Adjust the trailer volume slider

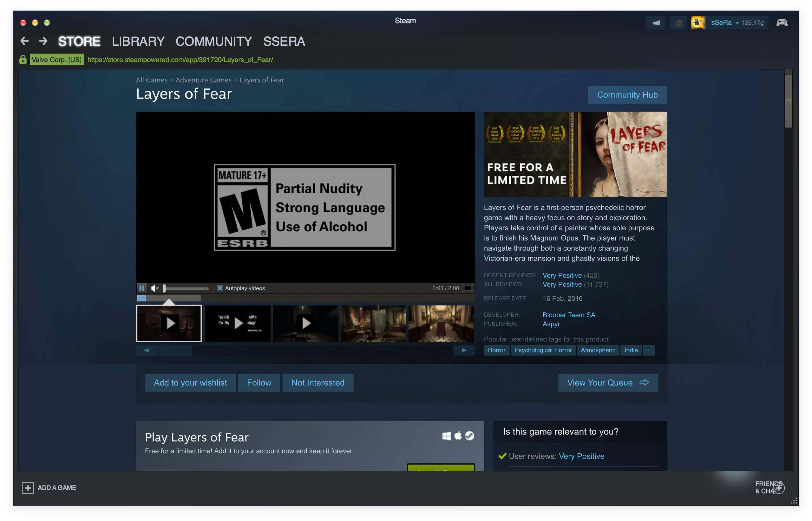(186, 288)
